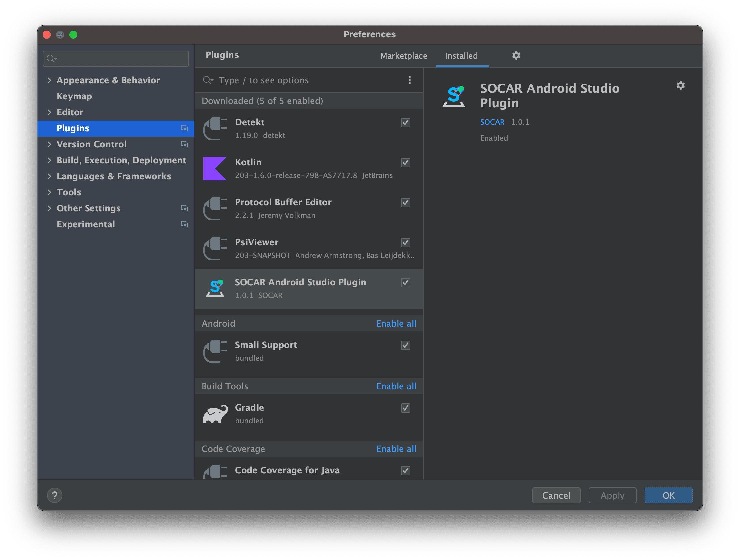The height and width of the screenshot is (560, 740).
Task: Expand Appearance & Behavior settings
Action: click(x=49, y=80)
